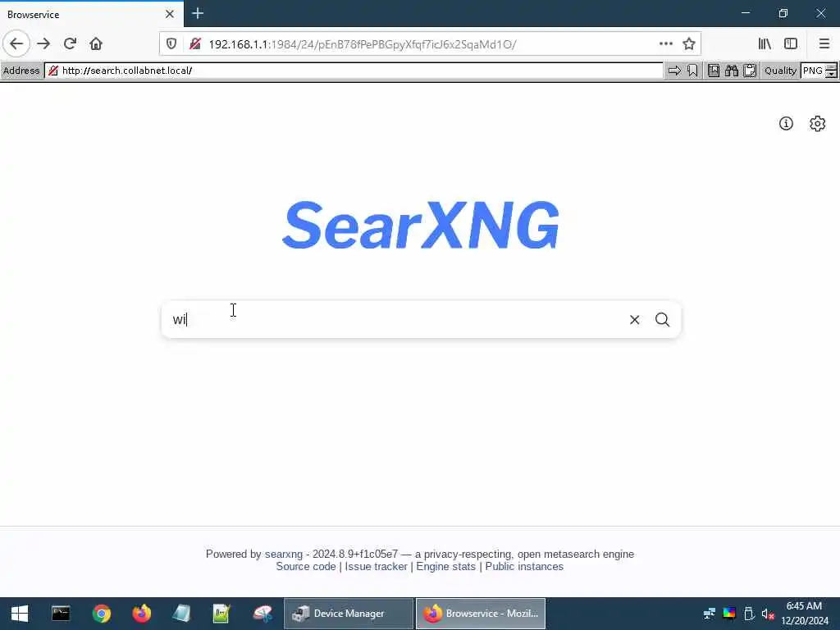Switch to Browservice - Mozilla taskbar button
Screen dimensions: 840x630
pyautogui.click(x=481, y=614)
